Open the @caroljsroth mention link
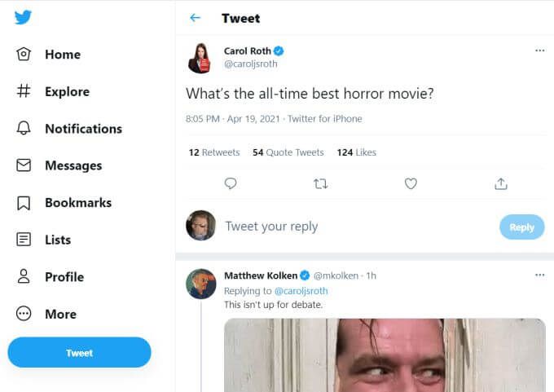 click(301, 291)
